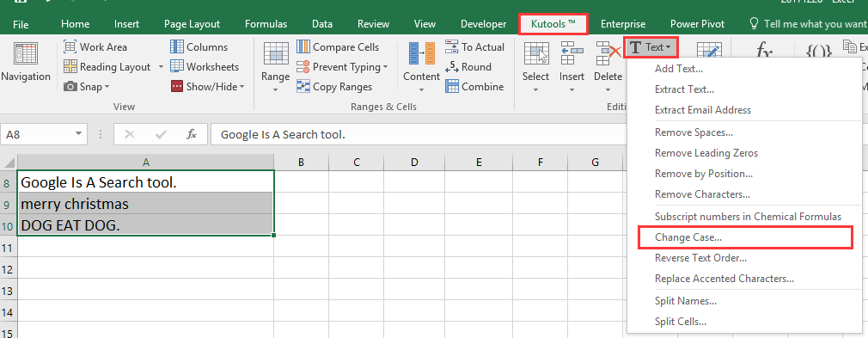The width and height of the screenshot is (868, 338).
Task: Open the File tab
Action: (x=21, y=24)
